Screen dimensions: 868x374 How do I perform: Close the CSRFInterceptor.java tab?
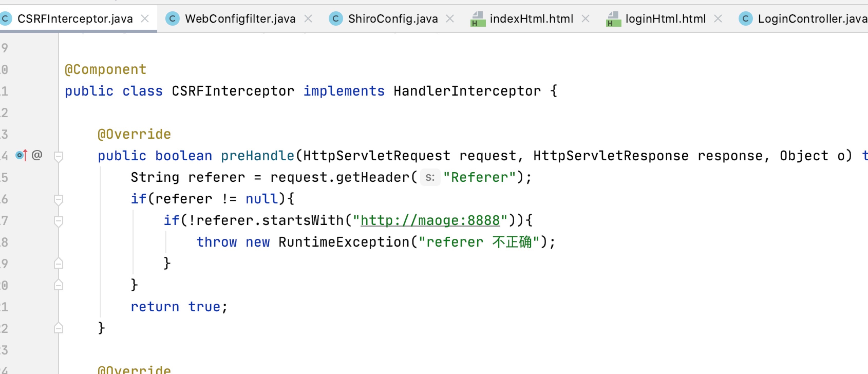point(145,18)
